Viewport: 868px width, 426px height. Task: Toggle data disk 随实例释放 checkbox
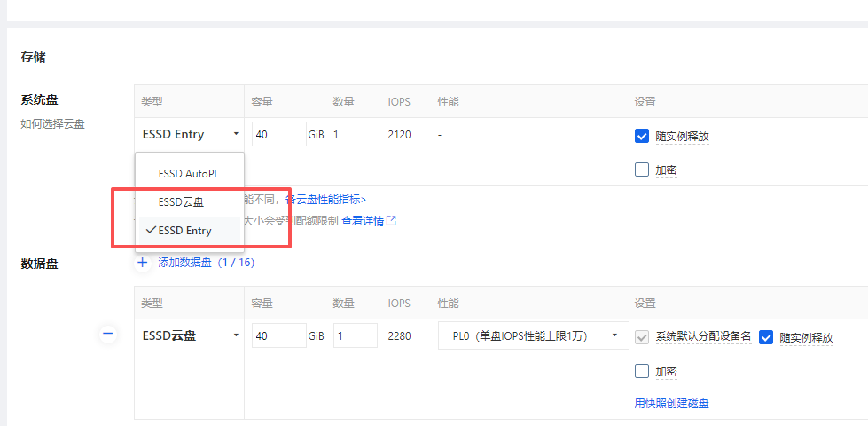click(767, 337)
